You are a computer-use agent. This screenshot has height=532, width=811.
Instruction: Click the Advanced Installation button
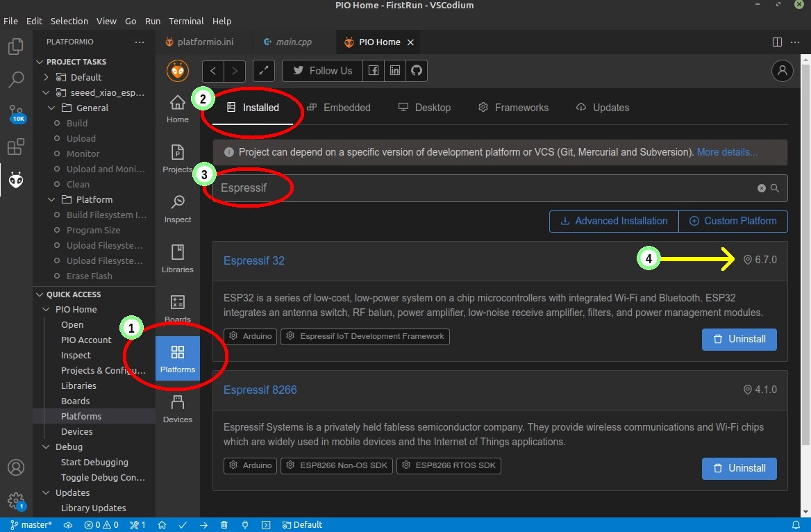(613, 221)
